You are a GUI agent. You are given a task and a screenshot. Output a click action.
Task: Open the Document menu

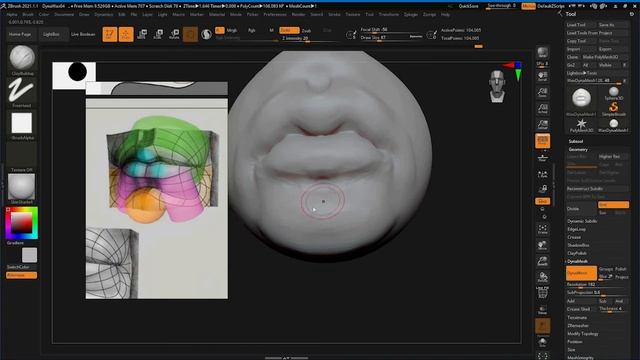64,14
